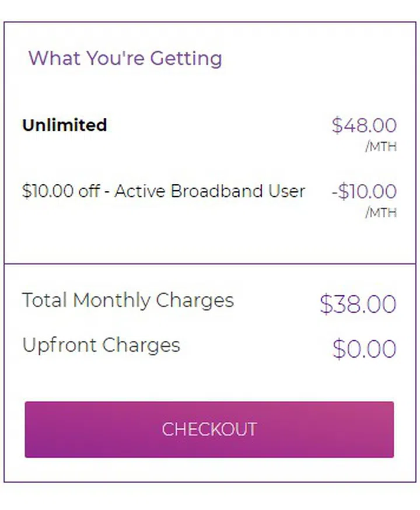Click the Total Monthly Charges row
Viewport: 420px width, 510px height.
(210, 302)
